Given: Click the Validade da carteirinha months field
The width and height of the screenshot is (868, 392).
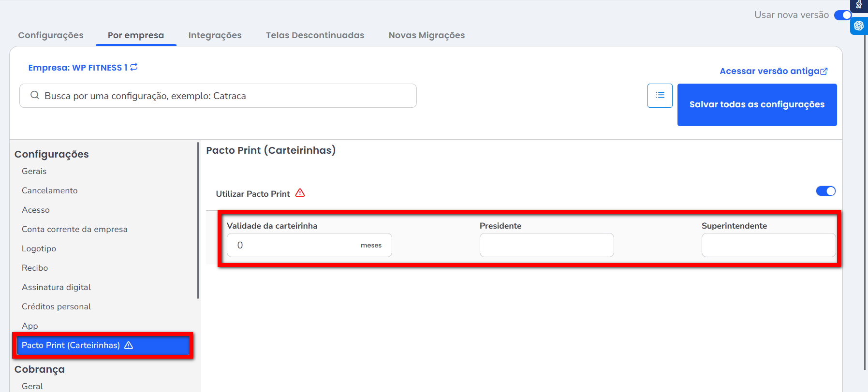Looking at the screenshot, I should pos(295,245).
